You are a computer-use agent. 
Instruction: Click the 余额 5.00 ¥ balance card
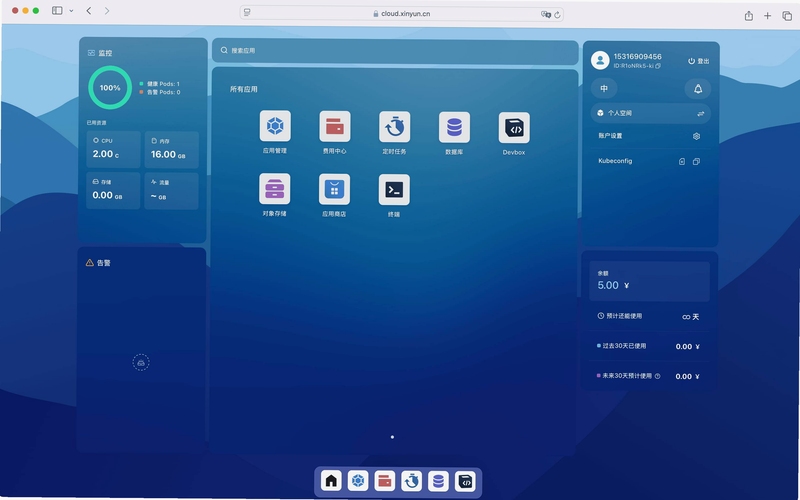pyautogui.click(x=649, y=281)
